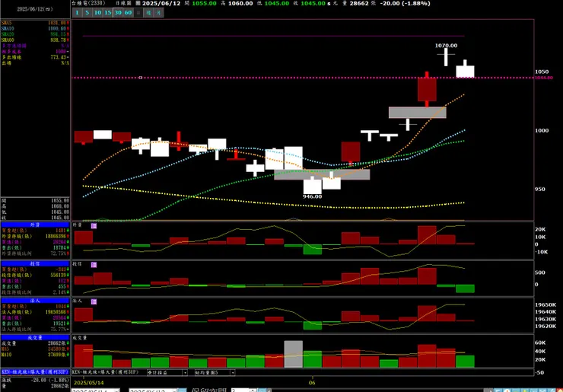The width and height of the screenshot is (563, 392).
Task: Click the 外資 holding ratio 72.75%
Action: coord(59,253)
